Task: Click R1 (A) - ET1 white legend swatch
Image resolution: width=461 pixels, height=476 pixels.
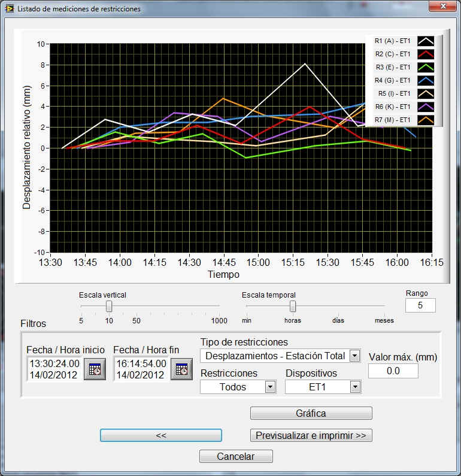Action: click(426, 41)
